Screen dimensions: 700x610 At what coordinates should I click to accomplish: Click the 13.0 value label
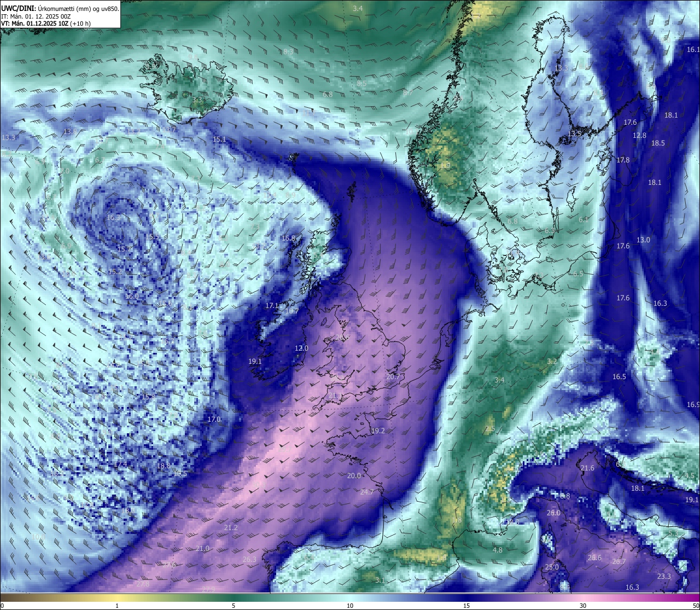643,240
